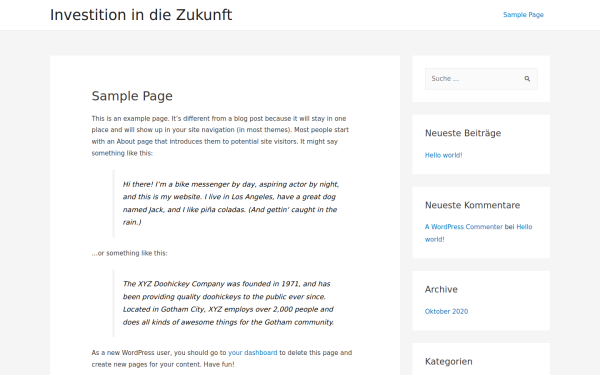Click the search magnifier icon
Screen dimensions: 600x375
pyautogui.click(x=527, y=79)
